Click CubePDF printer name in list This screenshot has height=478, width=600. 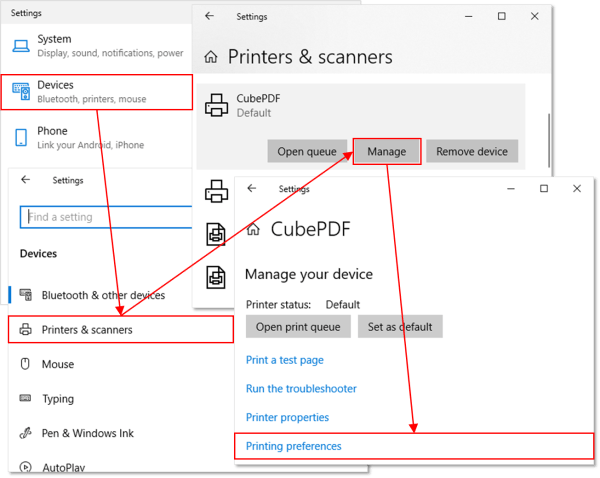click(258, 98)
